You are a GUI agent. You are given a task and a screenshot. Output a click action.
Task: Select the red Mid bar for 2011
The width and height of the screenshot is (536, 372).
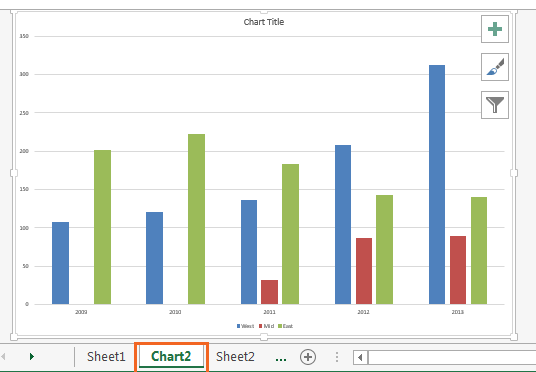269,292
